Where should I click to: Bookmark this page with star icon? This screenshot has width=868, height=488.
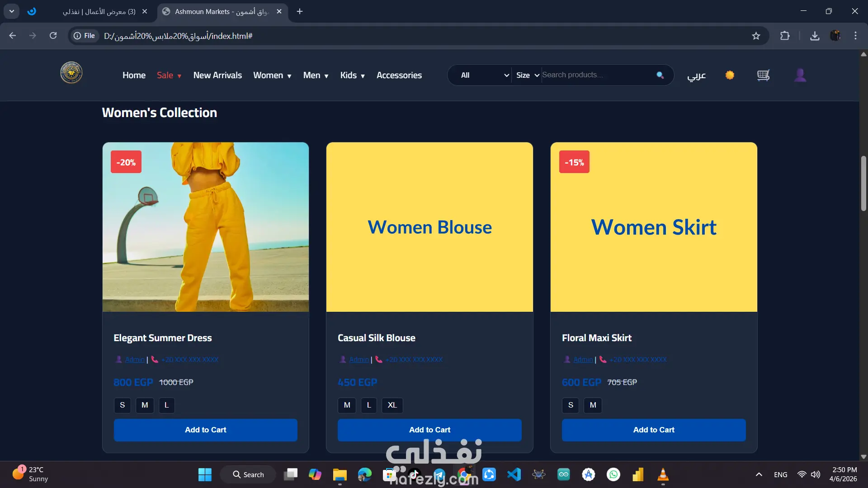(x=756, y=36)
